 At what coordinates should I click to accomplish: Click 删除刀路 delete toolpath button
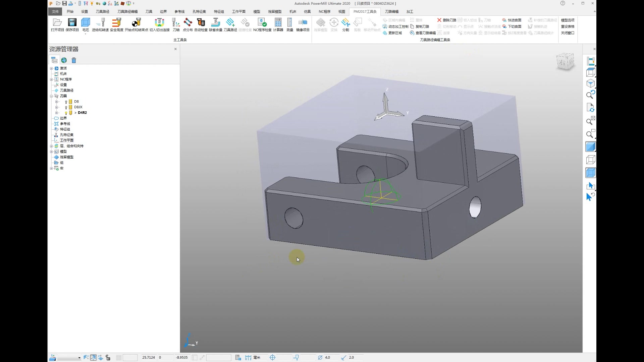[446, 20]
